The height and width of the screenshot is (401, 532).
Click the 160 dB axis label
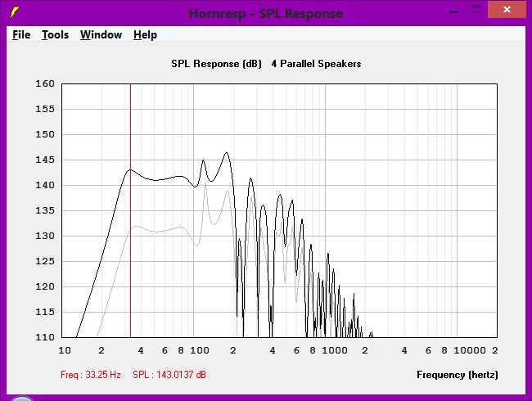point(45,83)
